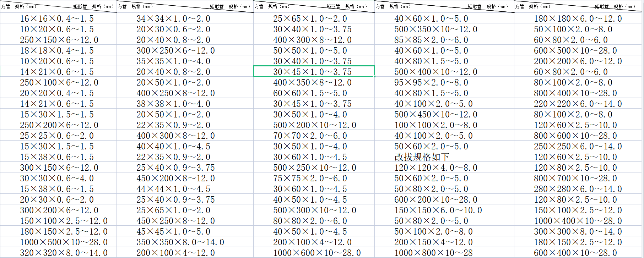Select the cell containing 16×16×0.4~1.5
This screenshot has height=258, width=644.
coord(57,18)
